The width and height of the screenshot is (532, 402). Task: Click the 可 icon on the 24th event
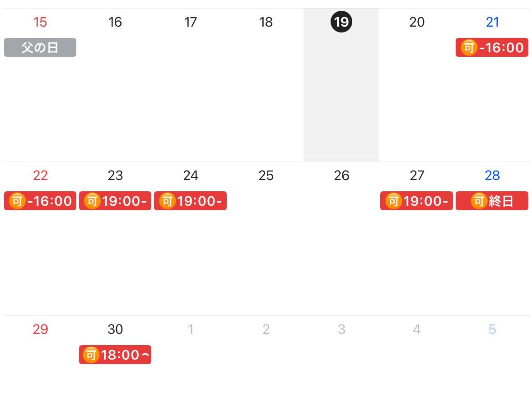point(167,201)
